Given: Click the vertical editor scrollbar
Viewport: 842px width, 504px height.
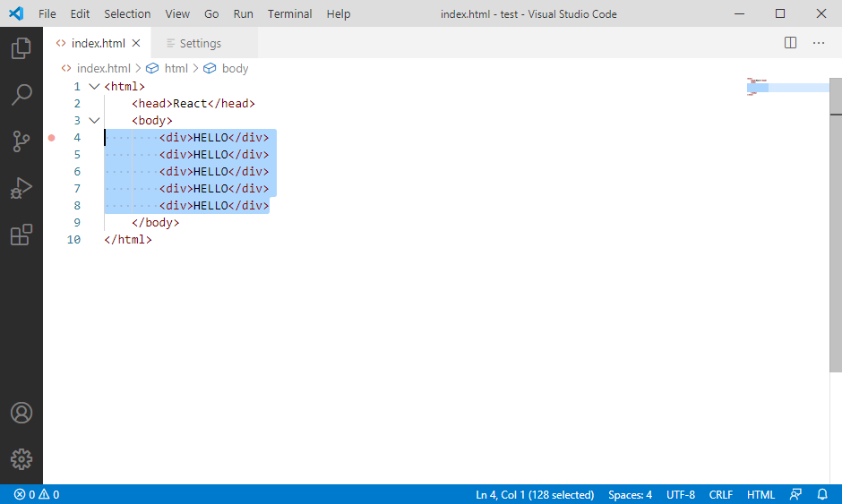Looking at the screenshot, I should pos(836,226).
